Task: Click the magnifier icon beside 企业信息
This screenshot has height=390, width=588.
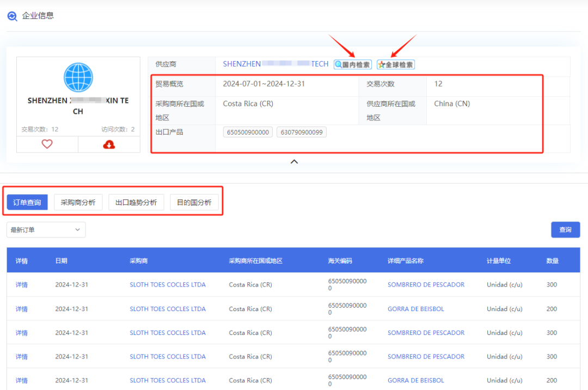Action: coord(13,16)
